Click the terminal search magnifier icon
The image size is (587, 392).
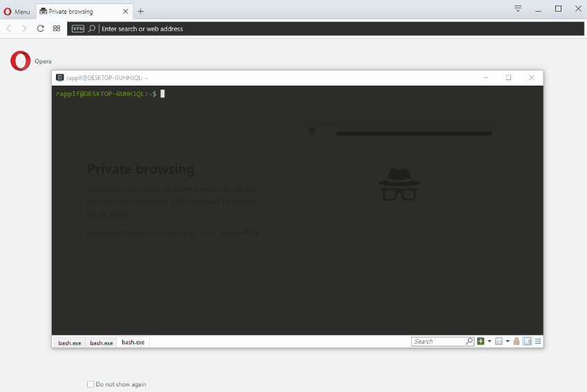pos(469,341)
